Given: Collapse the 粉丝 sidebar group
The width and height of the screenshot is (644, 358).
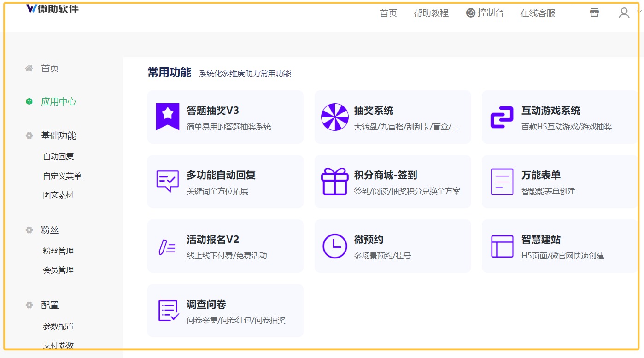Looking at the screenshot, I should tap(50, 230).
